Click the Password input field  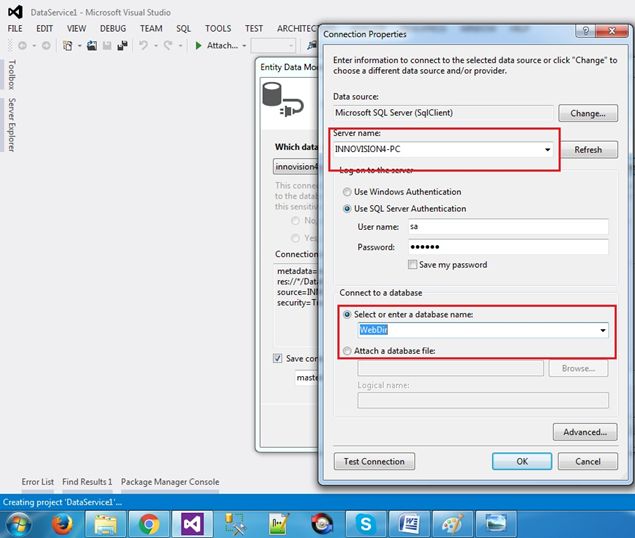click(508, 247)
